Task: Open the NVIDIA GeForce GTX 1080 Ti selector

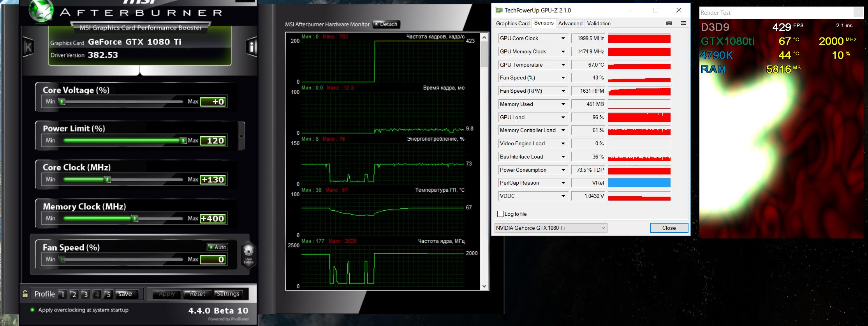Action: 551,228
